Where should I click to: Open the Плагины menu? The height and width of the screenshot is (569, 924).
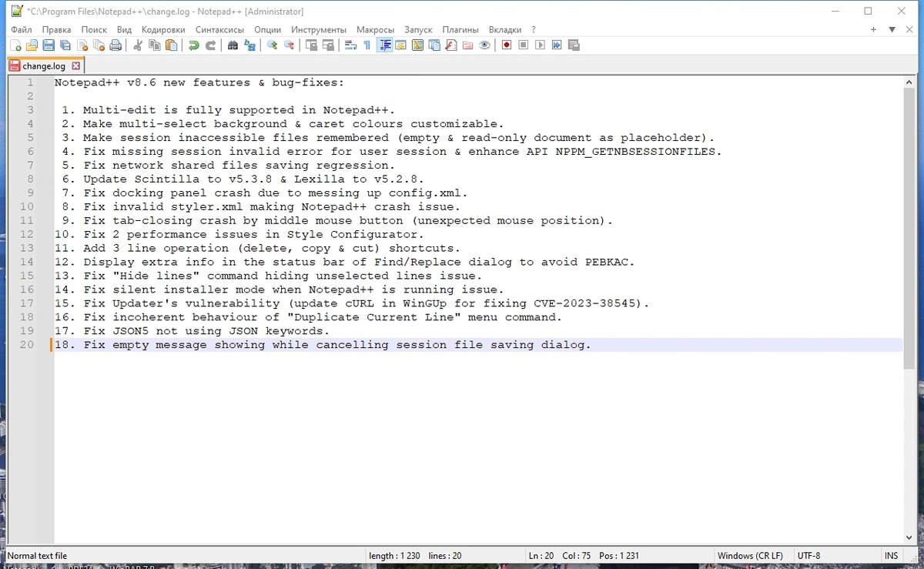[460, 29]
